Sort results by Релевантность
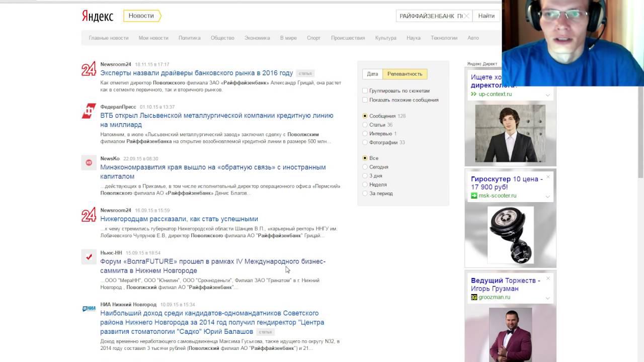Image resolution: width=644 pixels, height=362 pixels. pos(405,74)
